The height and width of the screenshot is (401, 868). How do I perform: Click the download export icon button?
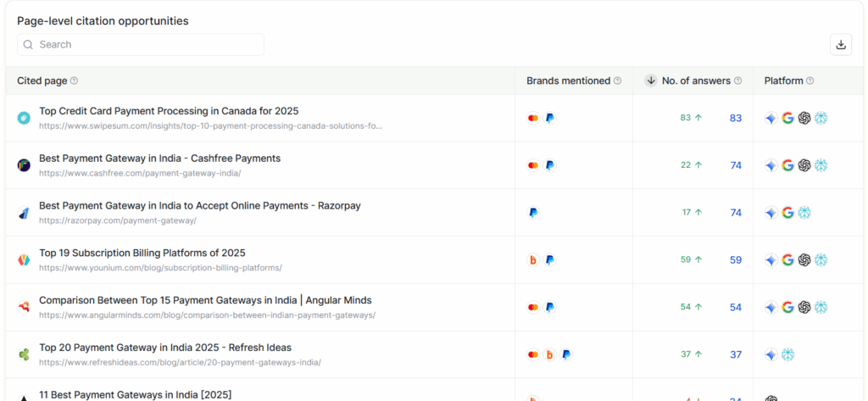point(841,45)
